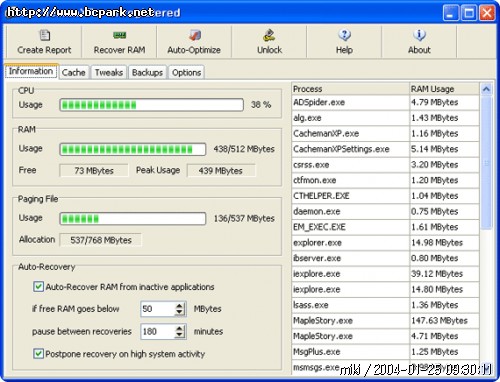Select the explorer.exe process row
500x382 pixels.
click(385, 243)
